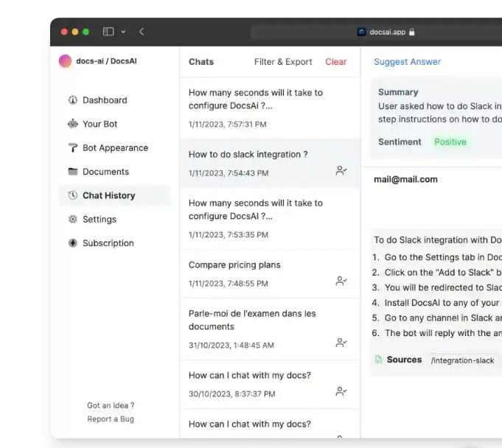Image resolution: width=502 pixels, height=448 pixels.
Task: Click the user-check icon on slack integration chat
Action: [x=341, y=170]
